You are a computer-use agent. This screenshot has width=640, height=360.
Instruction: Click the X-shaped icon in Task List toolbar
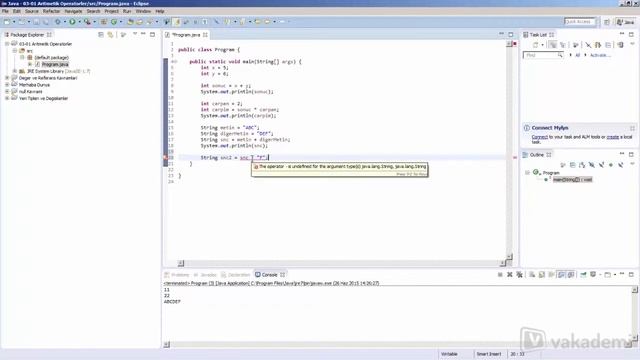click(588, 45)
